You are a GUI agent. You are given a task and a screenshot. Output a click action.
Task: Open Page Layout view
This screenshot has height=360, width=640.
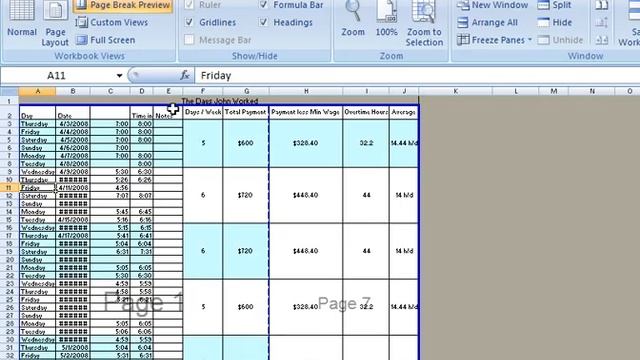[x=55, y=24]
